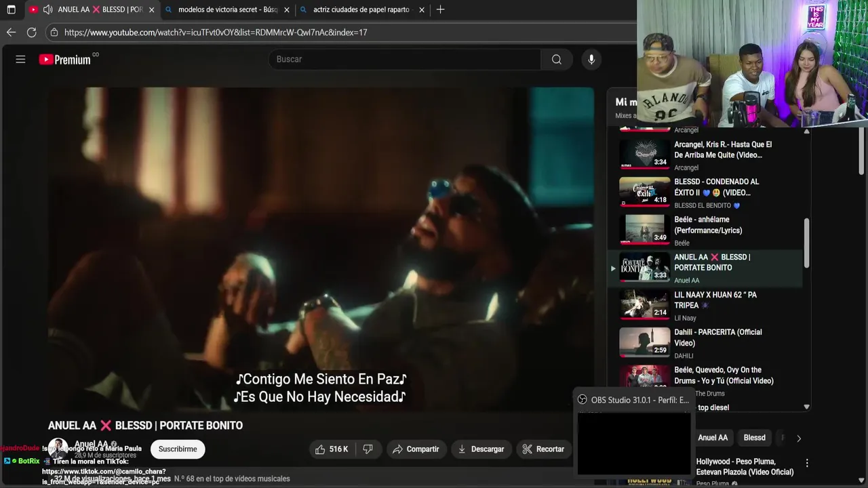Go back with browser back arrow

[11, 32]
